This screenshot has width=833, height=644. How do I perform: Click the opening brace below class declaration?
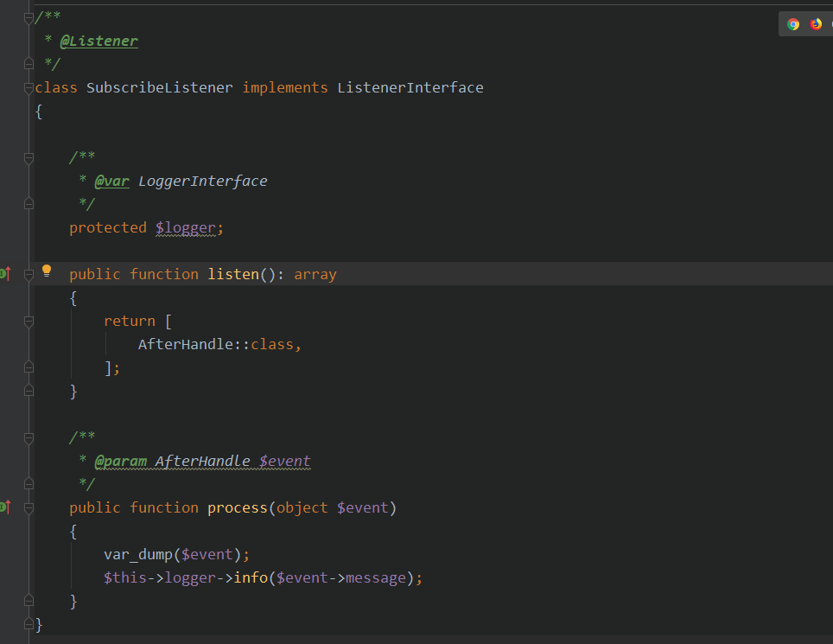click(38, 112)
